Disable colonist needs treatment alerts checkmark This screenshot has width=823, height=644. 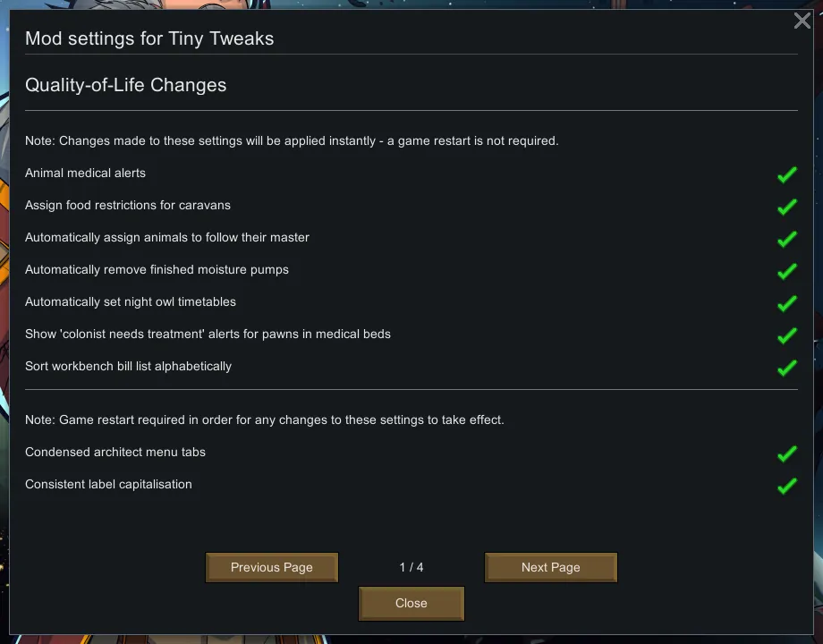coord(786,335)
